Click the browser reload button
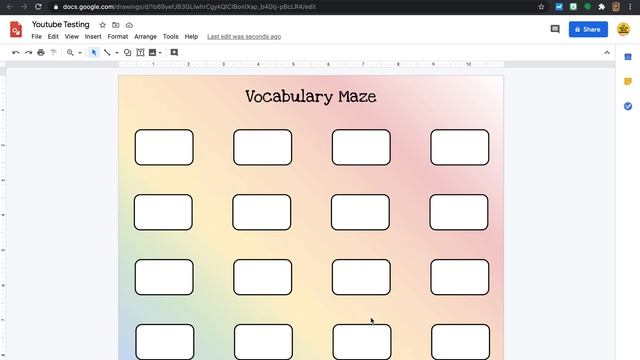 click(38, 7)
